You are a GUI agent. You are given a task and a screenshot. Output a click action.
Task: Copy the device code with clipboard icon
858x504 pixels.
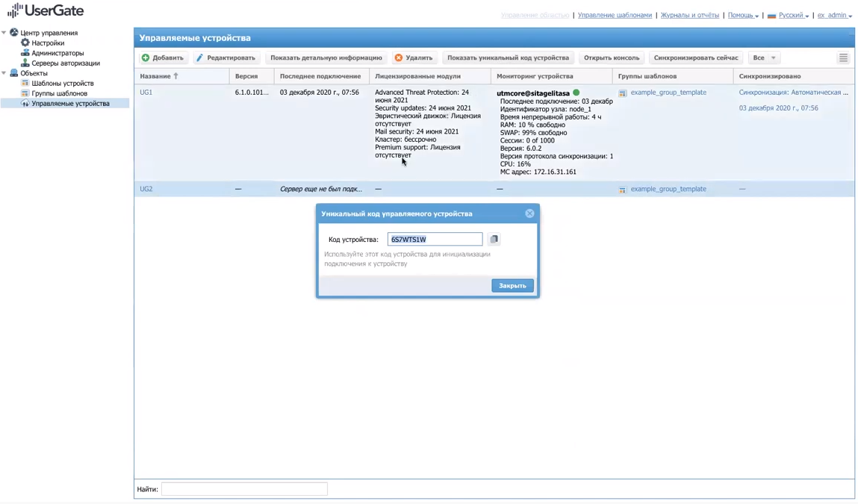[494, 239]
